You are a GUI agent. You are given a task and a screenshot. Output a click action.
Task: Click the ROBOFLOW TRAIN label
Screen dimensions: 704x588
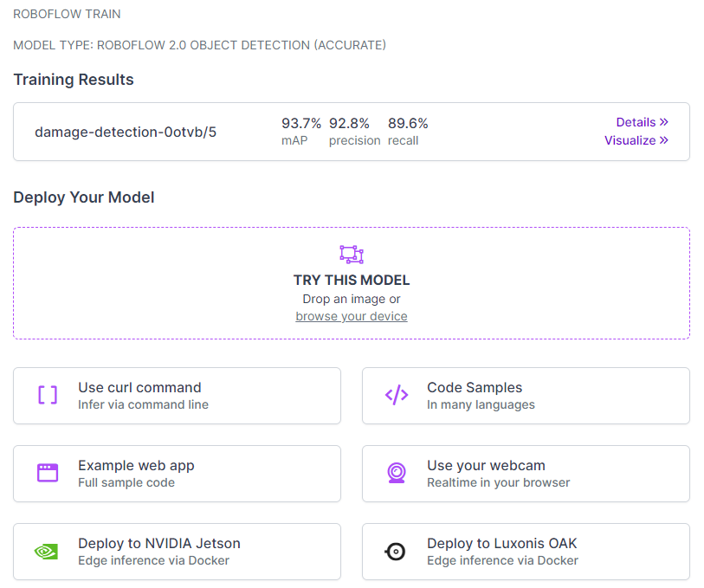(67, 14)
